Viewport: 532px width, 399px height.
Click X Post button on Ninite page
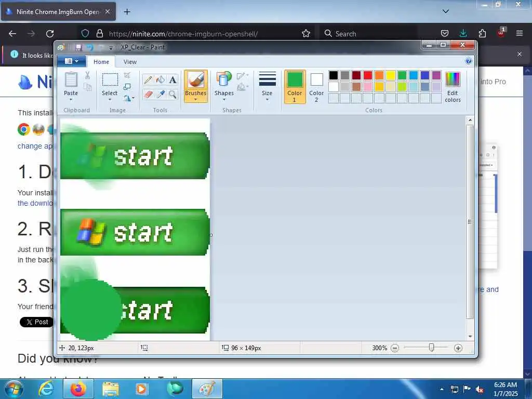click(37, 322)
